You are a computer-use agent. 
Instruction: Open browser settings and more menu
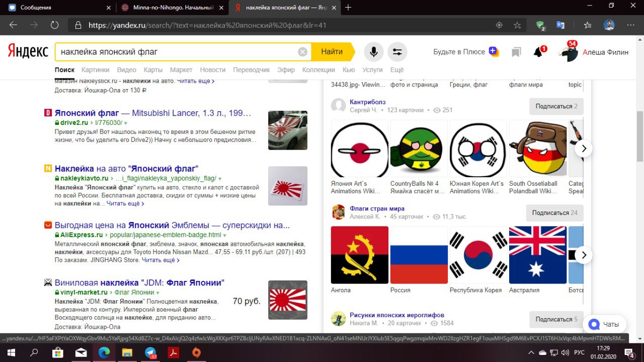coord(631,25)
